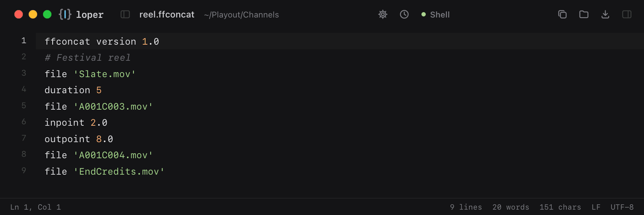
Task: Toggle the right side panel icon
Action: click(x=627, y=14)
